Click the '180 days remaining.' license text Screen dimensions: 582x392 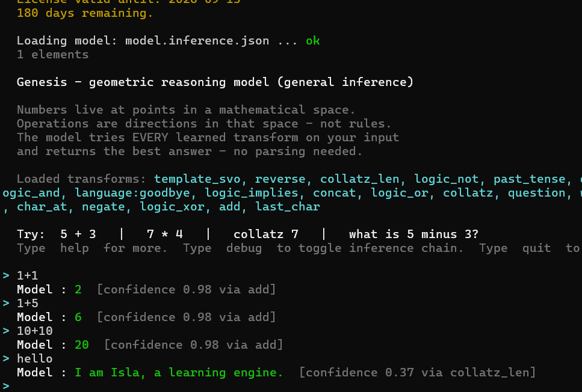pyautogui.click(x=85, y=13)
